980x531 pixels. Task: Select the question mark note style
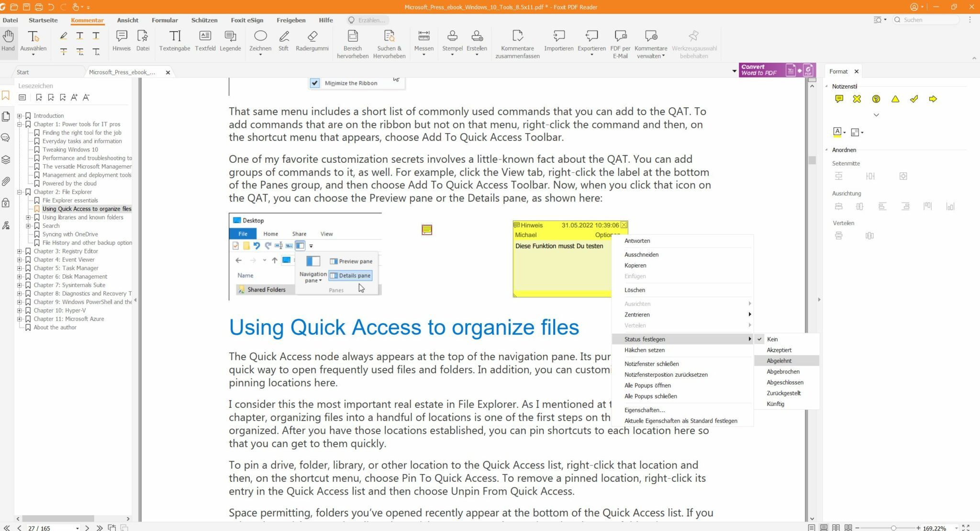point(876,99)
